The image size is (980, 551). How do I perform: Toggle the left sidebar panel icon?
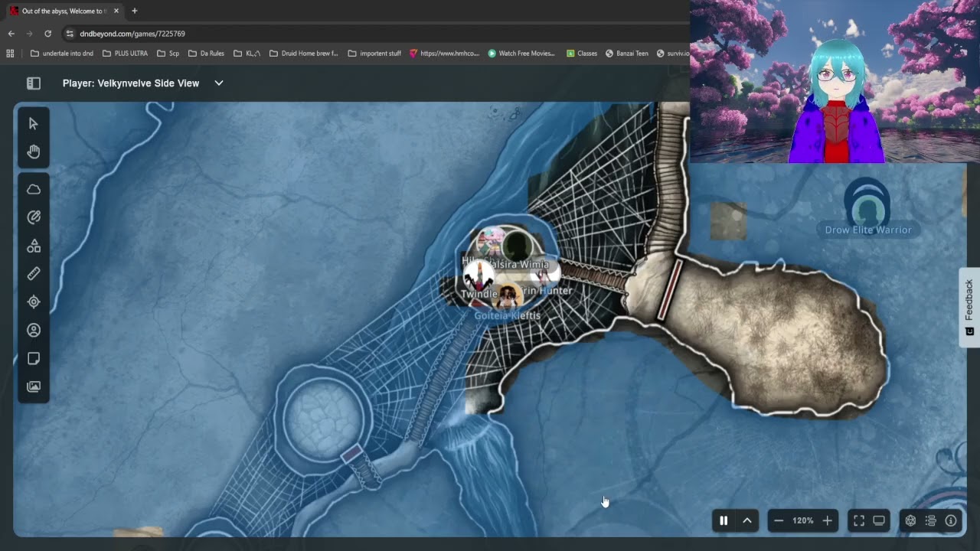[34, 83]
